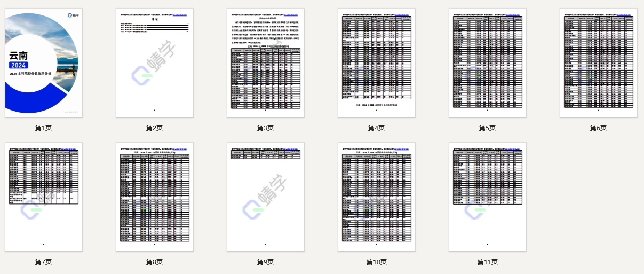Click the 第3页 label

click(265, 128)
